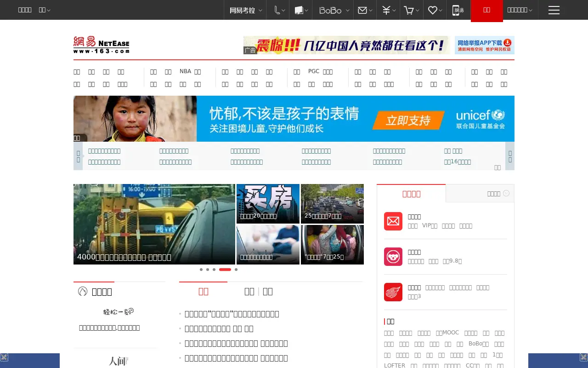Open the NBA navigation link
Image resolution: width=588 pixels, height=368 pixels.
[x=185, y=71]
